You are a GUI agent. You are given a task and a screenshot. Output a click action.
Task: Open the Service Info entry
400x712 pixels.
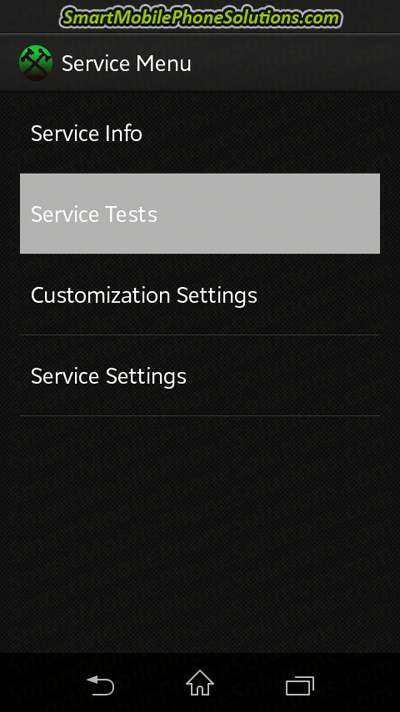pos(200,133)
